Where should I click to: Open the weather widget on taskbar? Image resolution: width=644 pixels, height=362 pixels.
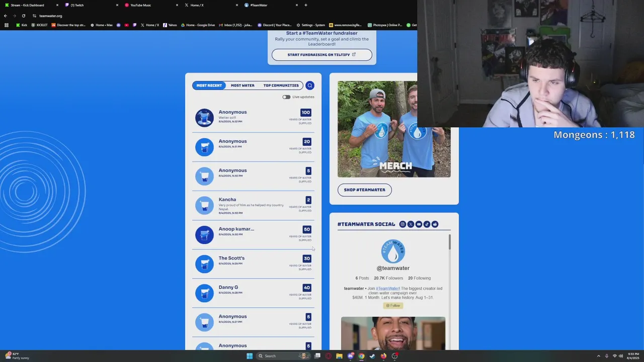tap(18, 356)
